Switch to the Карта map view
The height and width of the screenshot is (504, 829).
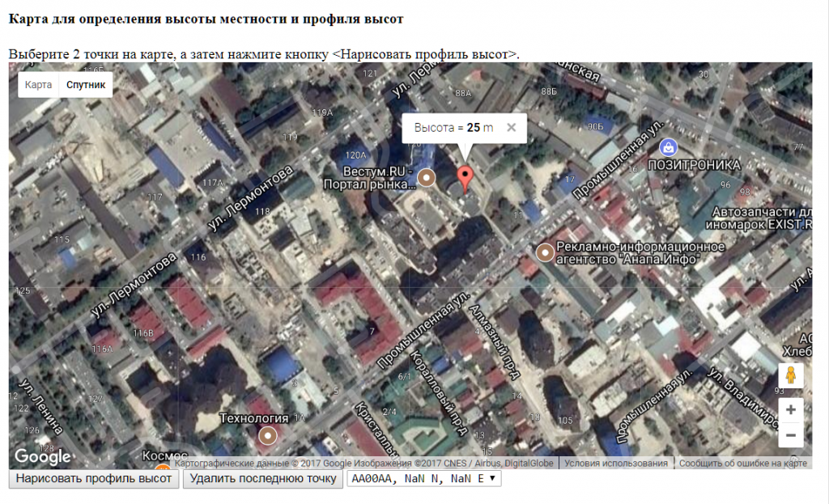coord(38,84)
